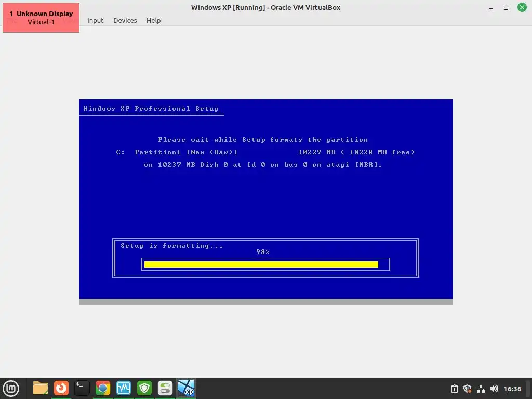Click the clipboard notification tray icon
The height and width of the screenshot is (399, 532).
(454, 389)
